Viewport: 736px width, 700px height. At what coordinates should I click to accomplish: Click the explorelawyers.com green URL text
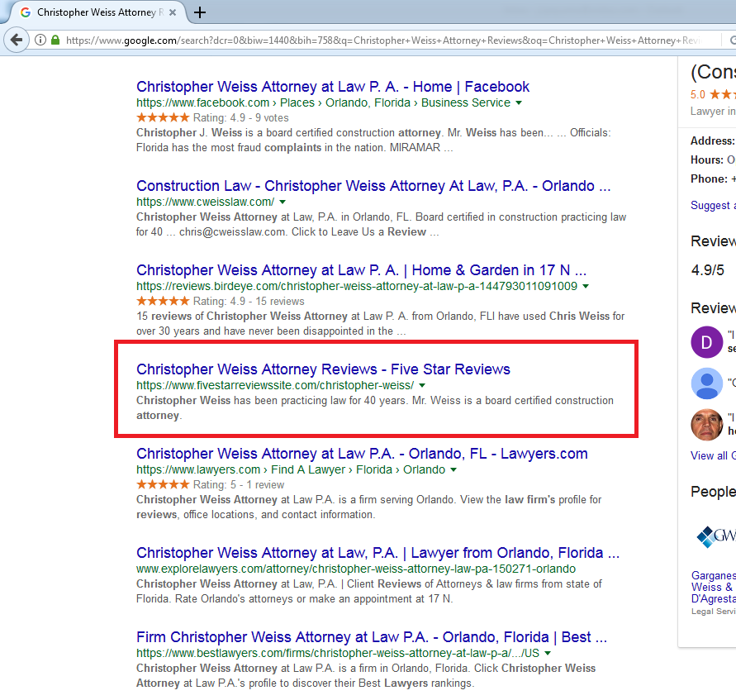[x=356, y=569]
